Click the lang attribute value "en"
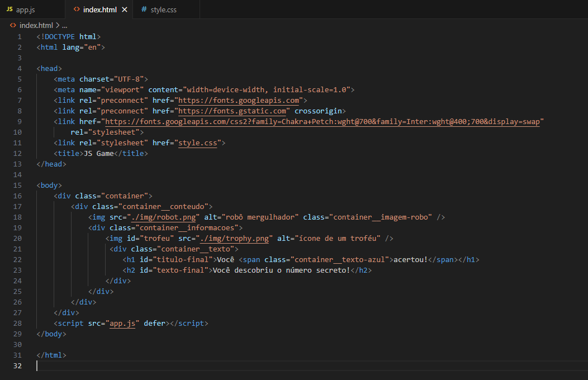The width and height of the screenshot is (588, 380). [x=92, y=47]
